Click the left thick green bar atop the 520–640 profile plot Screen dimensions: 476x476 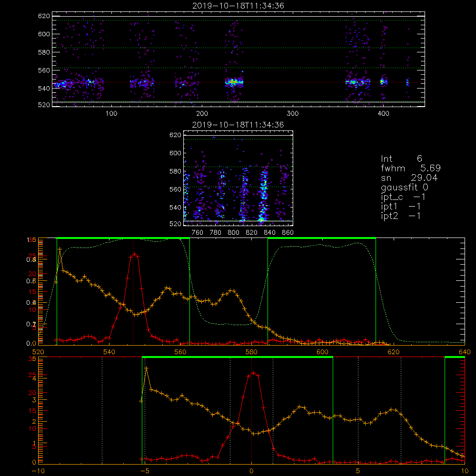123,238
